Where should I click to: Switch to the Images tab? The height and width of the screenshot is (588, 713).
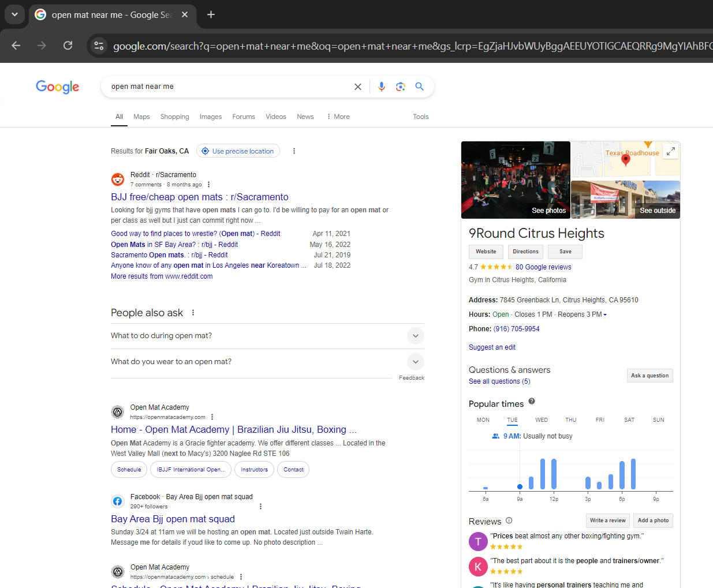click(211, 117)
